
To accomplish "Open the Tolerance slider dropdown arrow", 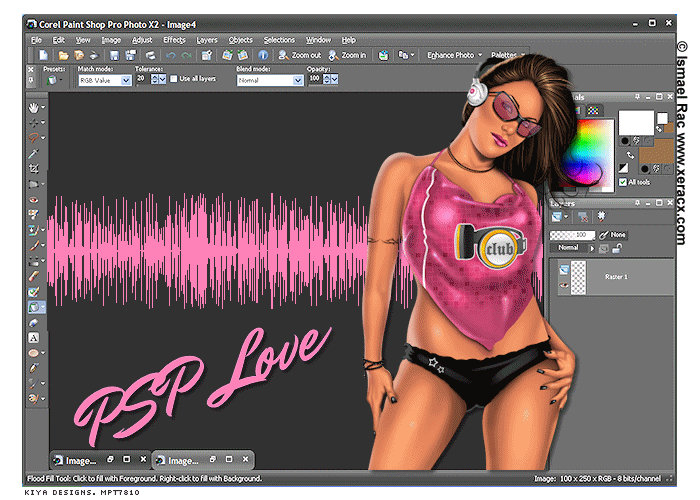I will click(x=162, y=79).
